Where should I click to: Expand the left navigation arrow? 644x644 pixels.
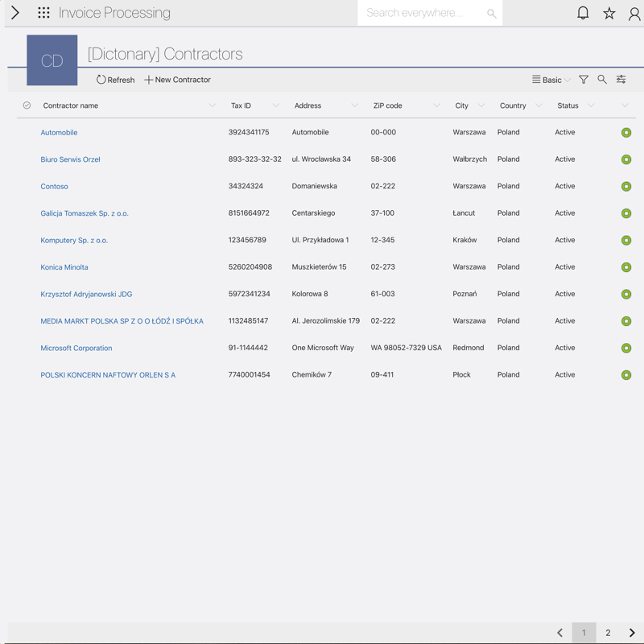pyautogui.click(x=14, y=13)
